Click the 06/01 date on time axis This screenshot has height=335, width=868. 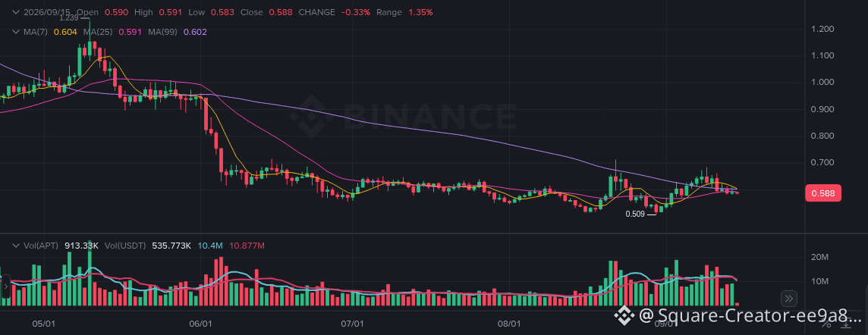200,324
